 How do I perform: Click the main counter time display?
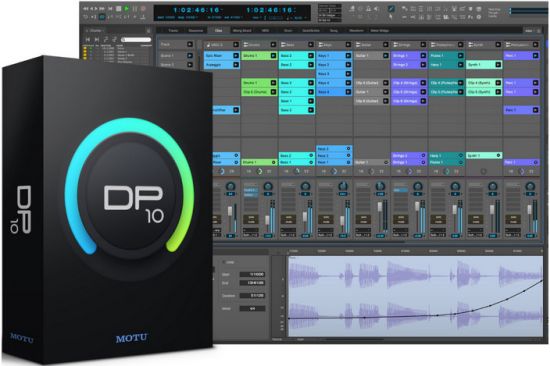(x=196, y=10)
